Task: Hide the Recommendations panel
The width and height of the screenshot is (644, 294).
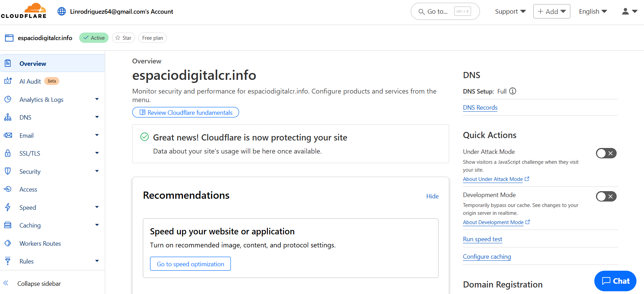Action: pos(432,196)
